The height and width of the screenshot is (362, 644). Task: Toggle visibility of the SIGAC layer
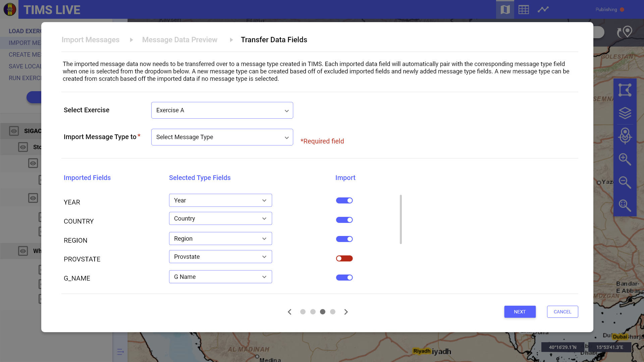coord(14,131)
